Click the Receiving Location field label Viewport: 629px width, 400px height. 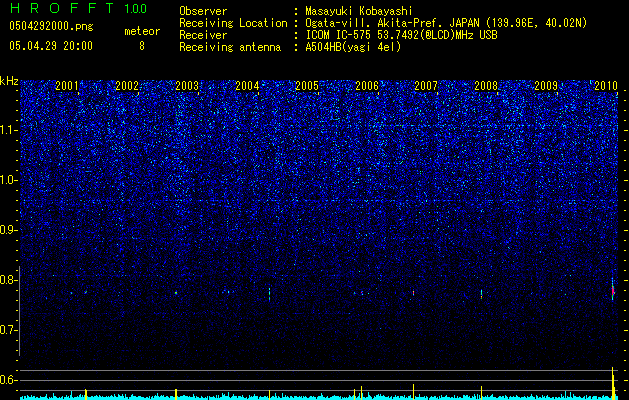[233, 23]
